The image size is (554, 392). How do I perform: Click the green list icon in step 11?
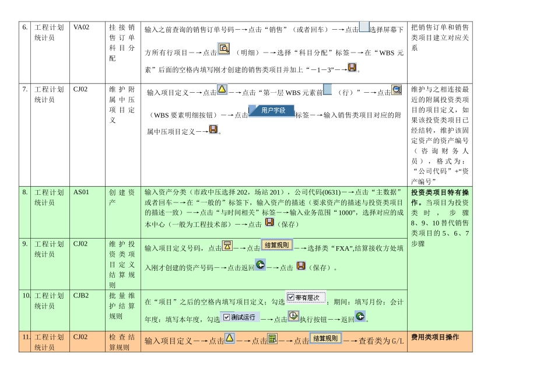click(x=272, y=339)
